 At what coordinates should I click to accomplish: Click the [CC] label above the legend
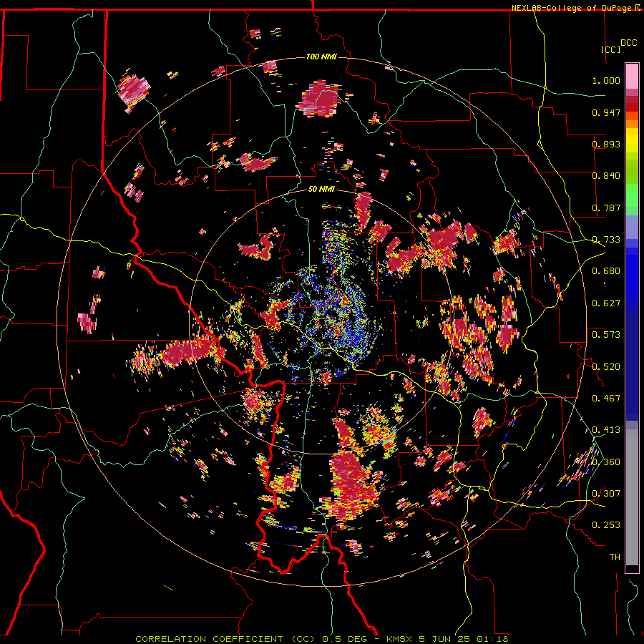[x=610, y=49]
